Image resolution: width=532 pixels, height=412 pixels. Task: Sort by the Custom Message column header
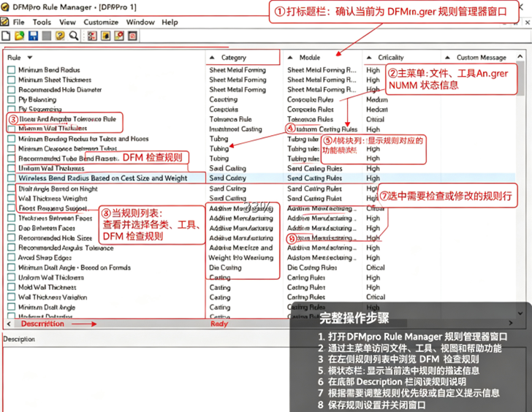482,58
